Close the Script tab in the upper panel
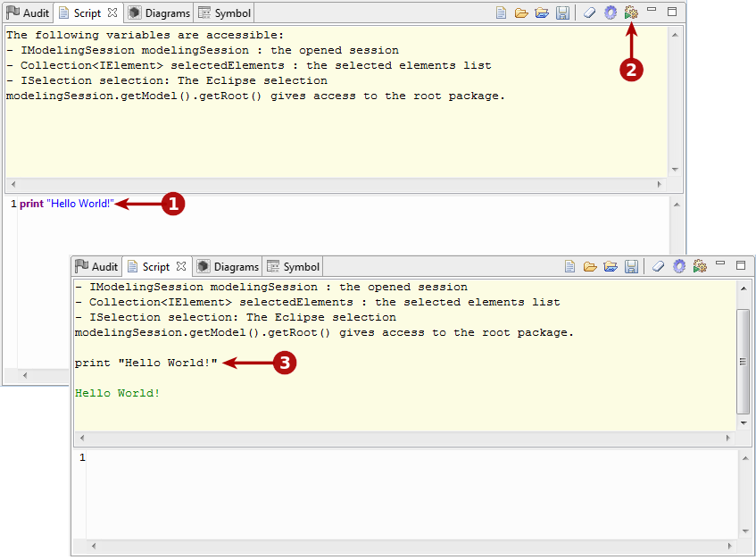 click(x=112, y=13)
